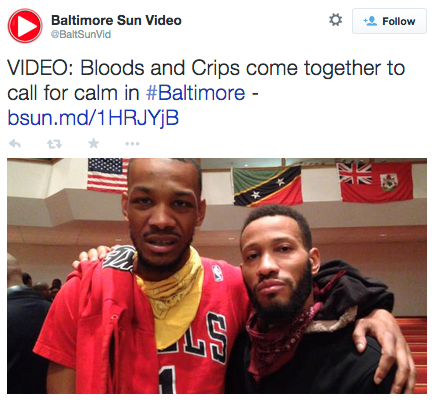Open the @BaltSunVid handle profile
Viewport: 437px width, 402px height.
81,34
